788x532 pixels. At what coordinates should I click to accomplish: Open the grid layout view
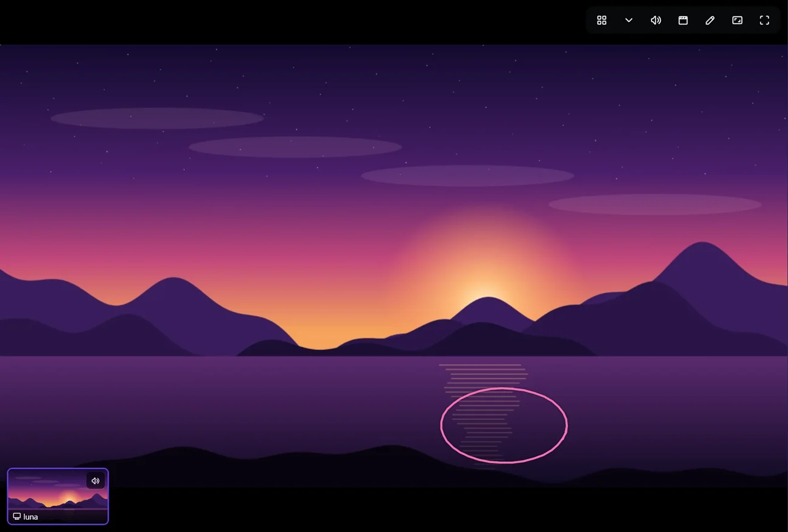[x=601, y=21]
